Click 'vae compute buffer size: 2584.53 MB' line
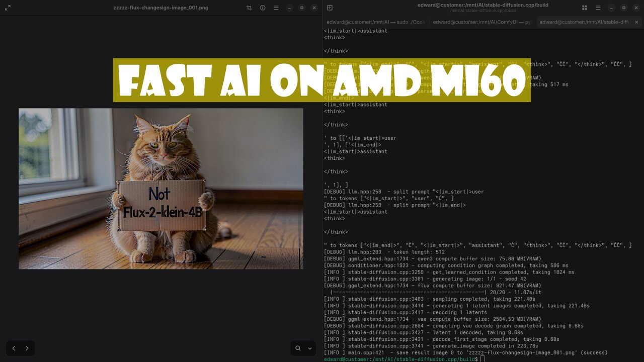Screen dimensions: 644x362 [433, 319]
